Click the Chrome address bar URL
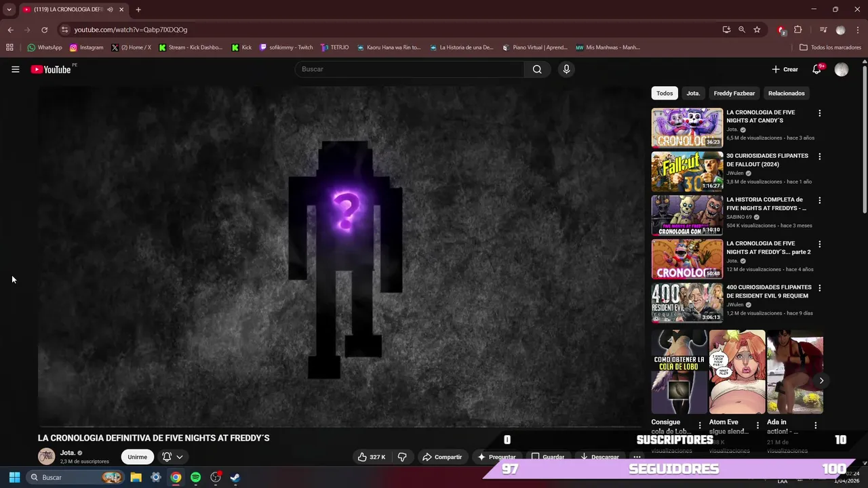This screenshot has height=488, width=868. [x=130, y=30]
